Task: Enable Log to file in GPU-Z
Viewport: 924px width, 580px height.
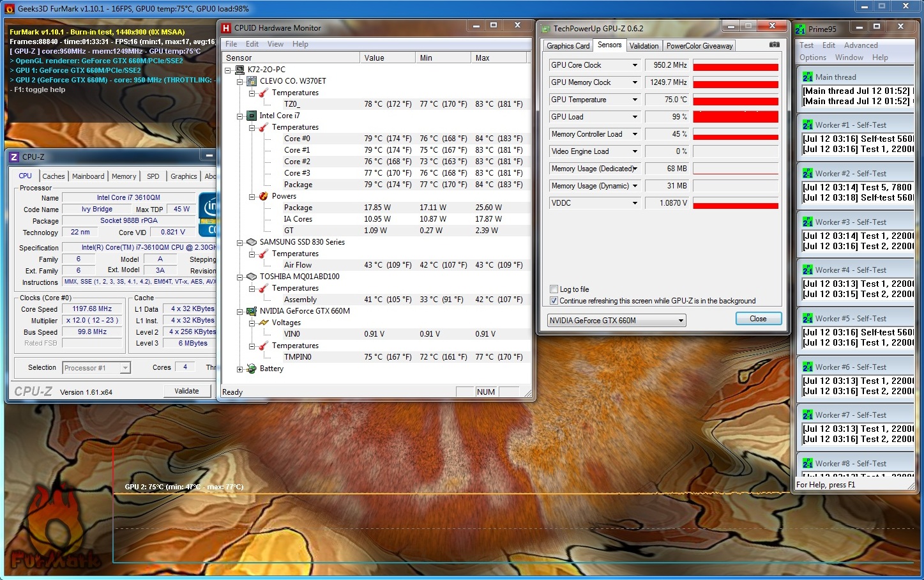Action: (x=554, y=289)
